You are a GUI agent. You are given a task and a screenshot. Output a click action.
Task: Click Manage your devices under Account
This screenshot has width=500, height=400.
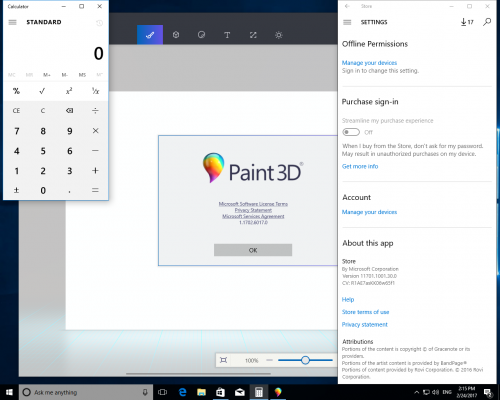(369, 212)
